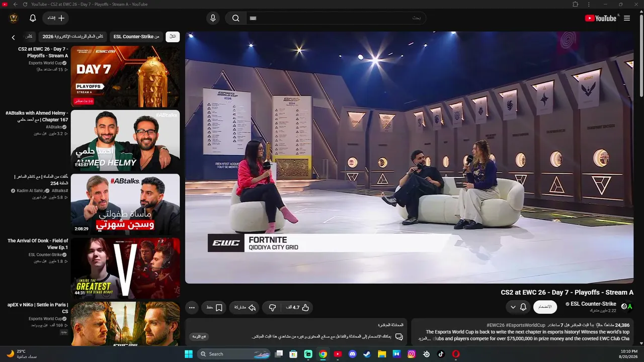Click the #EsportsWorldCup hashtag
Screen dimensions: 644x362
[x=526, y=325]
